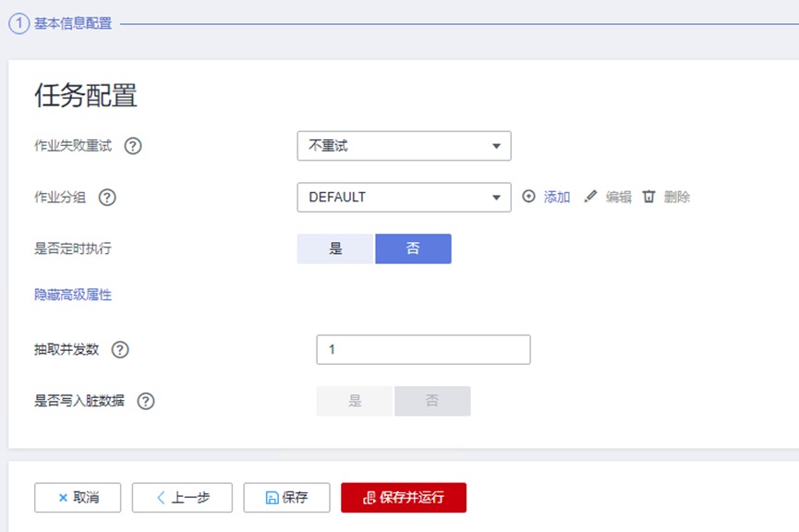Click help icon beside 作业分组
This screenshot has width=799, height=532.
pyautogui.click(x=107, y=197)
